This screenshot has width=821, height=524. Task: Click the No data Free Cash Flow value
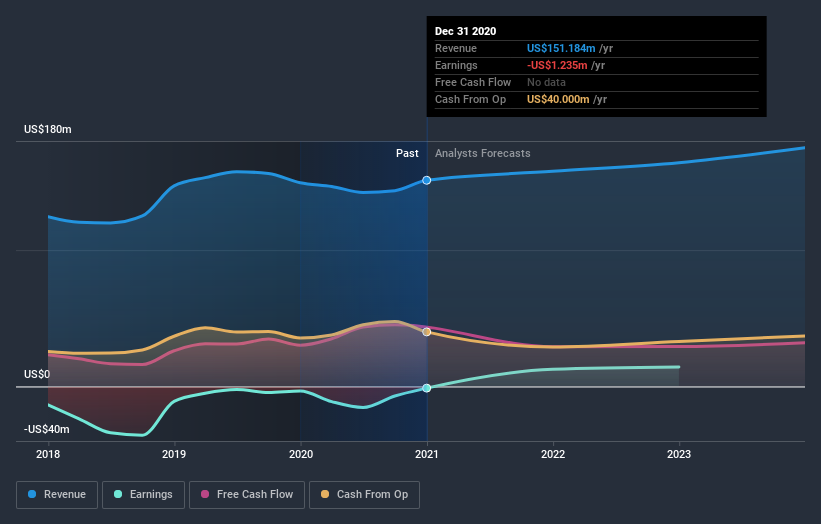tap(546, 82)
